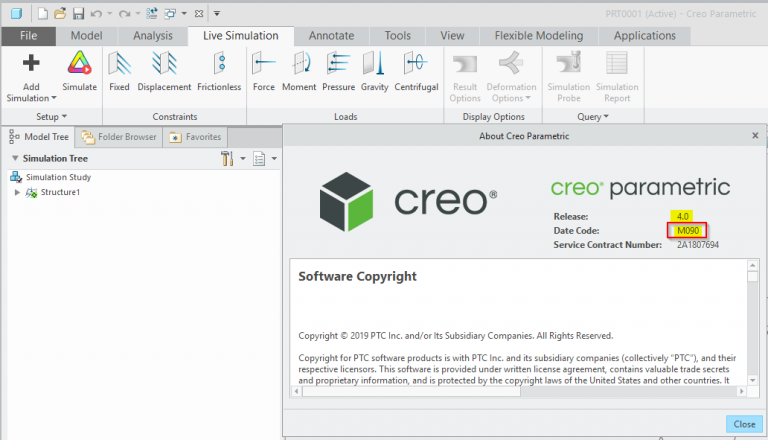Screen dimensions: 768x440
Task: Click the copyright vertical scrollbar down arrow
Action: 753,380
